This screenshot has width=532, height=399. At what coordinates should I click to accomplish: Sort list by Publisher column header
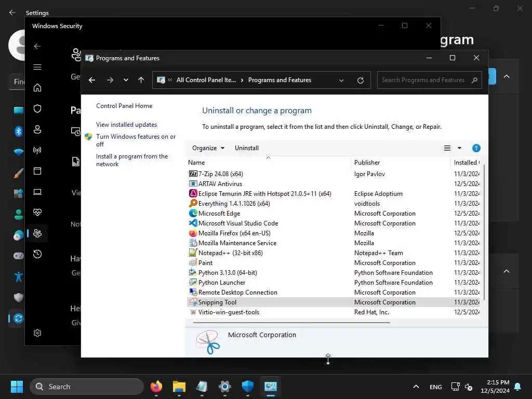click(x=401, y=163)
